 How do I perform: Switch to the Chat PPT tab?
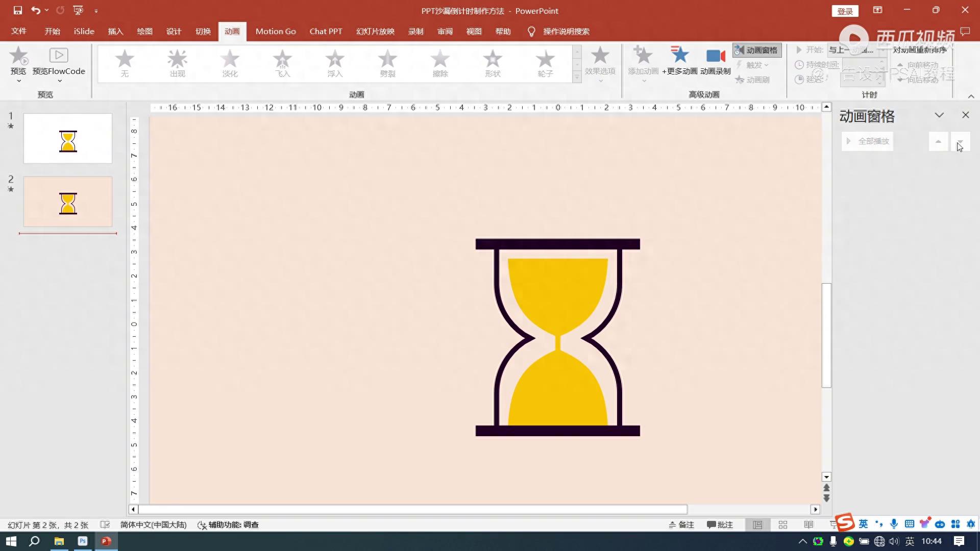click(326, 31)
